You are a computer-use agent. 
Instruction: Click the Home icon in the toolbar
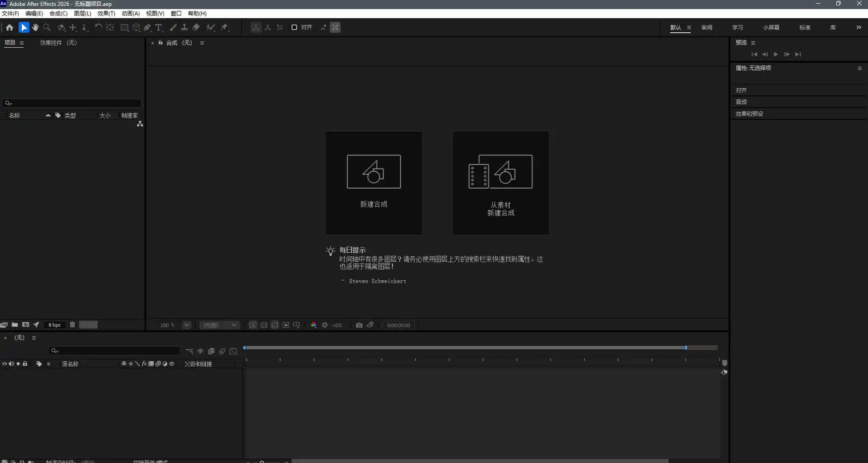pos(10,27)
